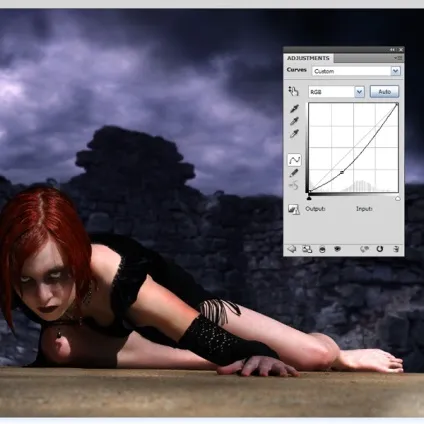Close the Adjustments panel
Image resolution: width=424 pixels, height=424 pixels.
tap(401, 50)
